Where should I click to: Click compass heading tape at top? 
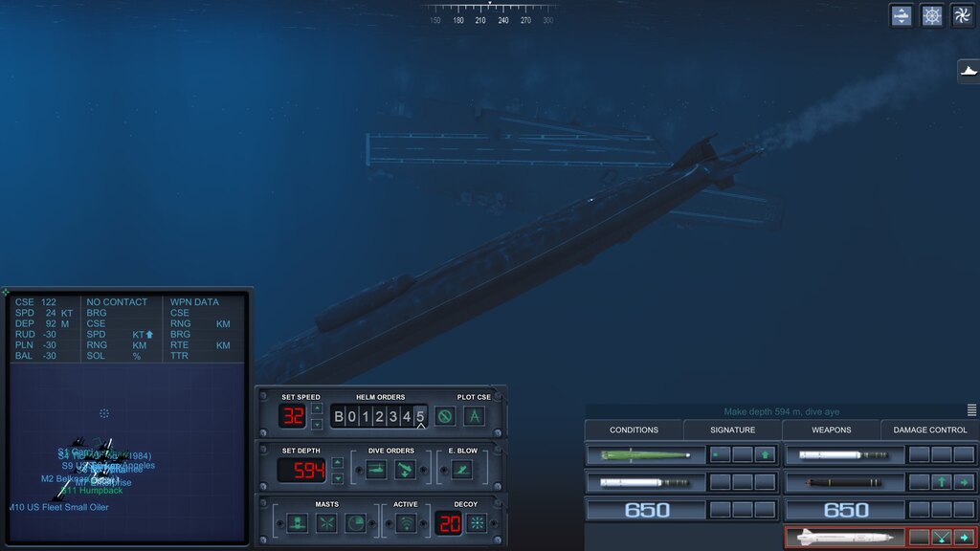(490, 13)
